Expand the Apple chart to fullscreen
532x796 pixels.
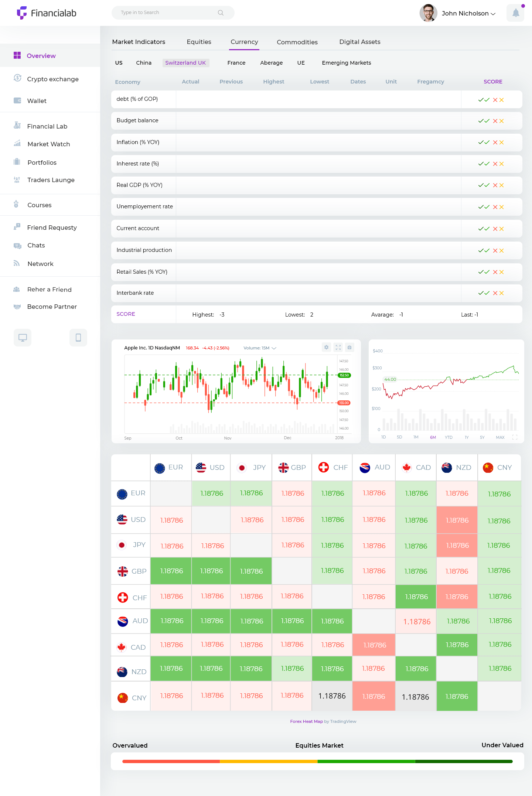[338, 347]
